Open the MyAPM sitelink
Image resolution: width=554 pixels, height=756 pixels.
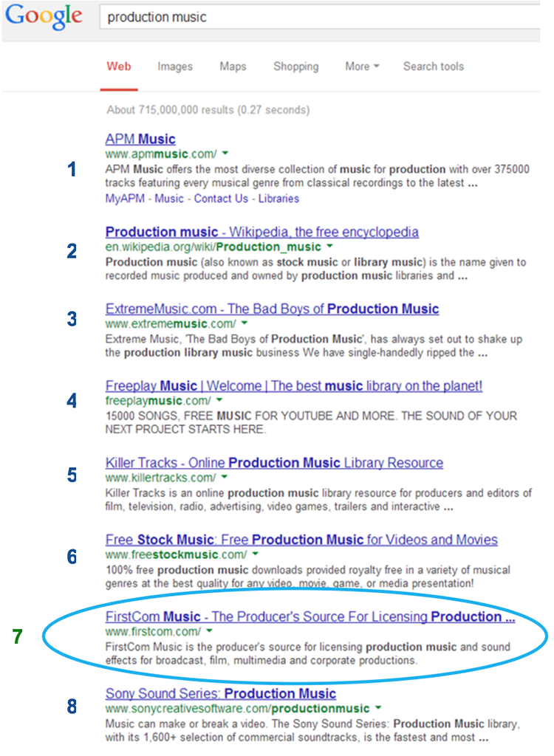click(x=125, y=199)
